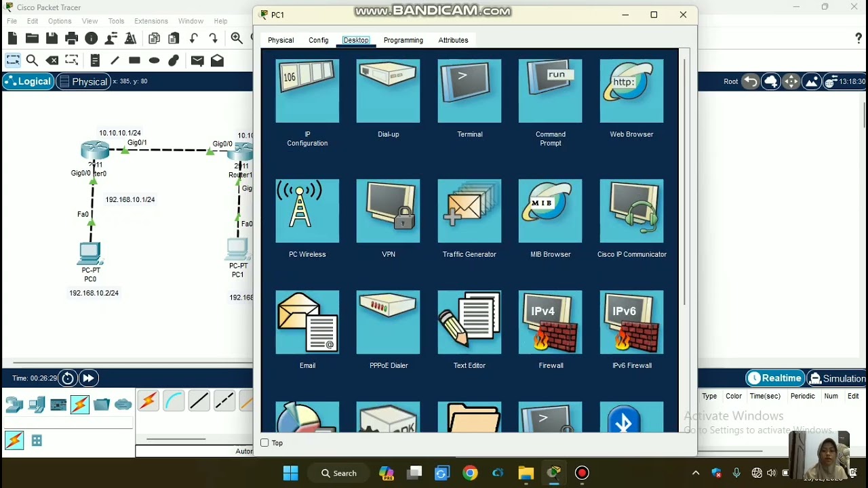Open the Config tab of PC1

[x=319, y=40]
